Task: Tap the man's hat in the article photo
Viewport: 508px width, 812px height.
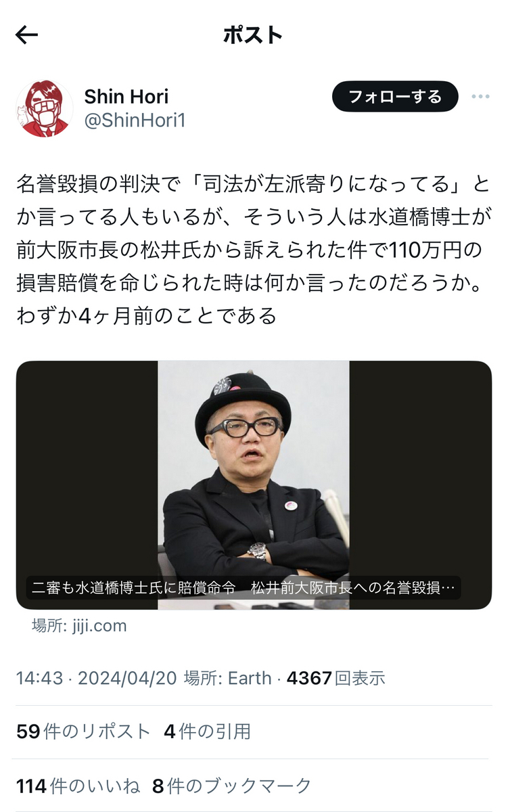Action: (242, 401)
